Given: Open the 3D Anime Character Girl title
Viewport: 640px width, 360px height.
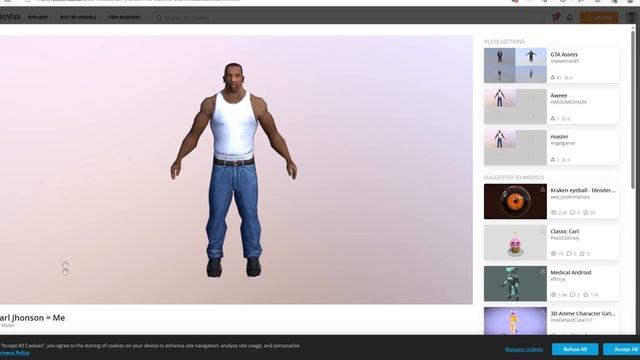Looking at the screenshot, I should pos(582,313).
